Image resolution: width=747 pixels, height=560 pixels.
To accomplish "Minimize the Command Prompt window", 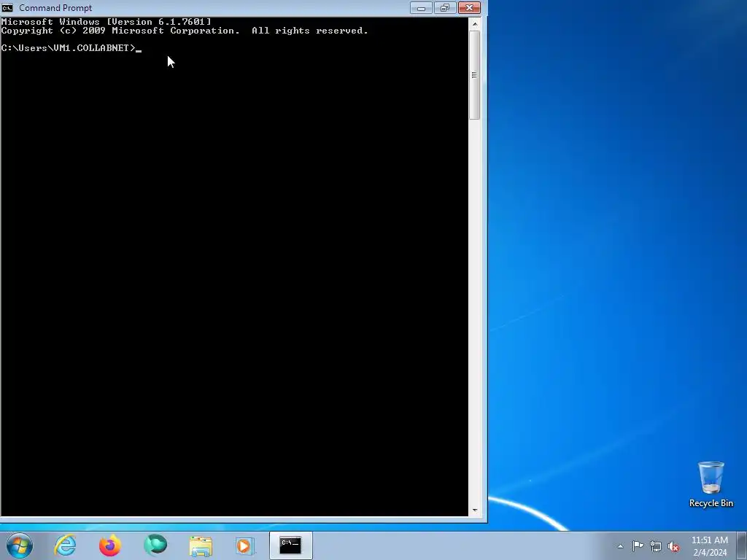I will pyautogui.click(x=421, y=7).
